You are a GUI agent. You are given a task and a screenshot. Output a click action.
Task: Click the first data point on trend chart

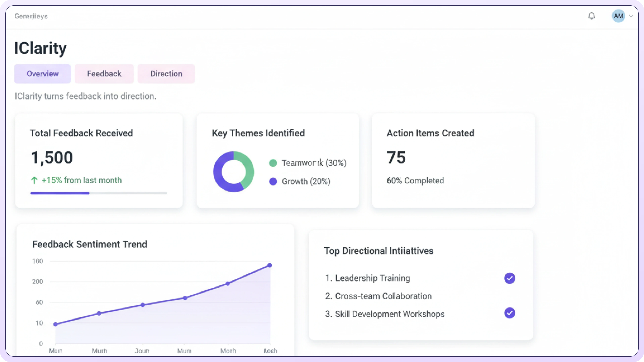point(56,324)
